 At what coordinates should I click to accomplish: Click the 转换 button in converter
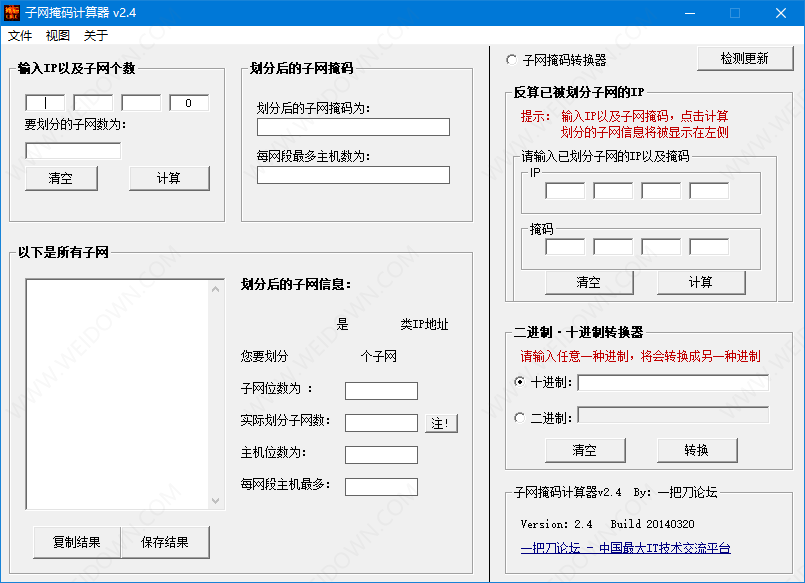tap(697, 450)
